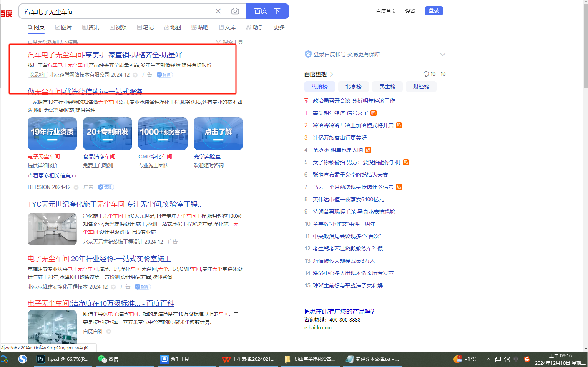Open the 搜索工具 filter
588x367 pixels.
pos(229,42)
